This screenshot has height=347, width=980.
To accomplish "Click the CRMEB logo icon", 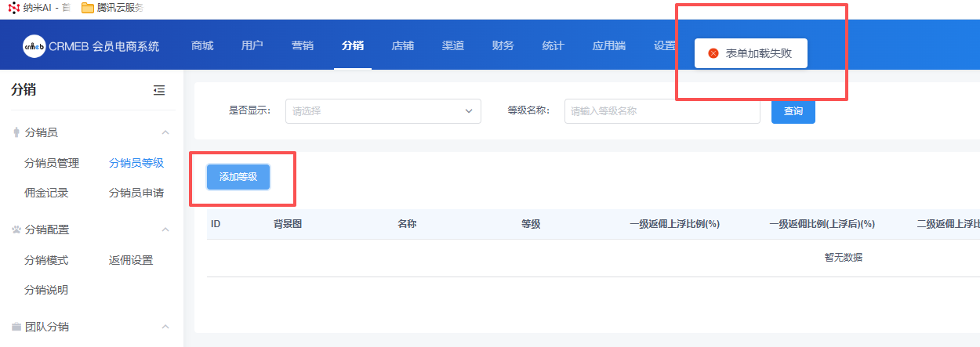I will pos(34,46).
